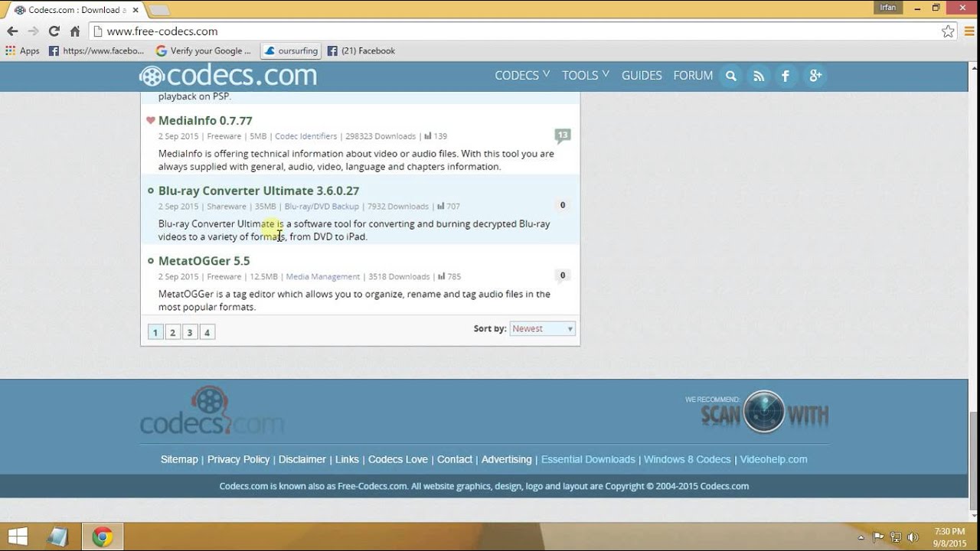Open comments count for MetatOGGer

(x=563, y=275)
